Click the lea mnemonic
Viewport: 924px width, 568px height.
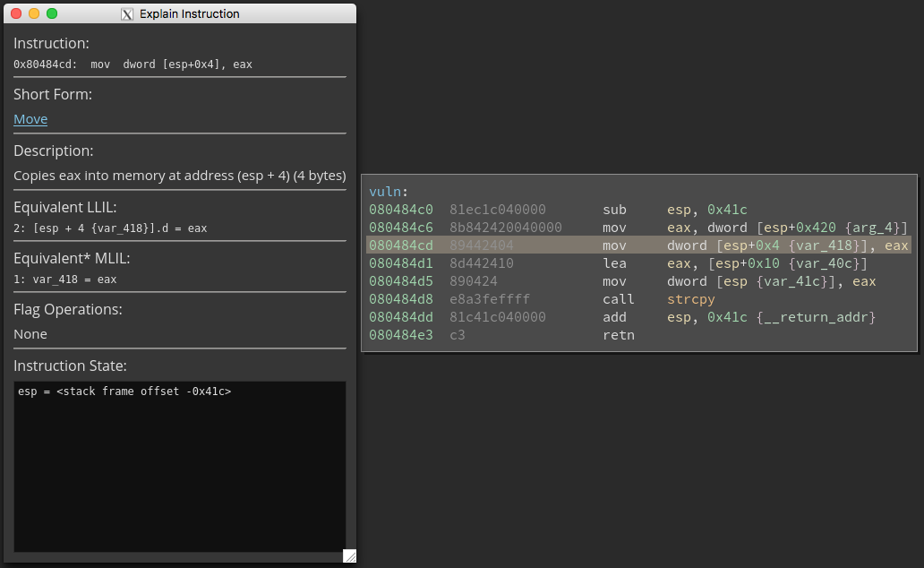click(x=614, y=263)
